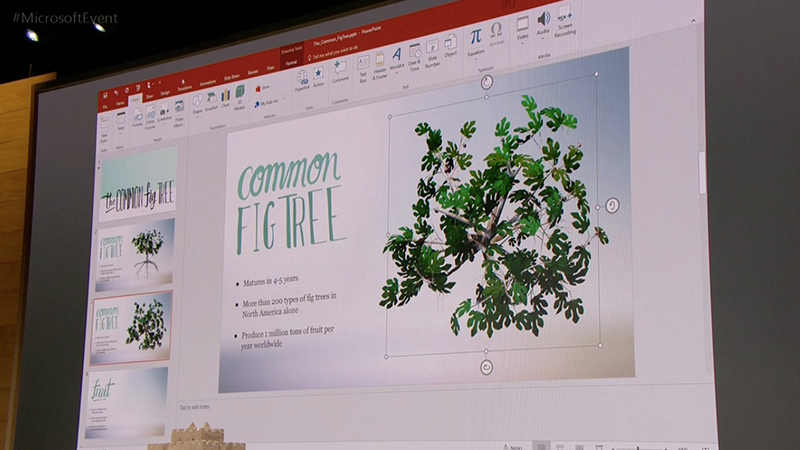Viewport: 800px width, 450px height.
Task: Open Customize Quick Access Toolbar dropdown
Action: (x=160, y=83)
